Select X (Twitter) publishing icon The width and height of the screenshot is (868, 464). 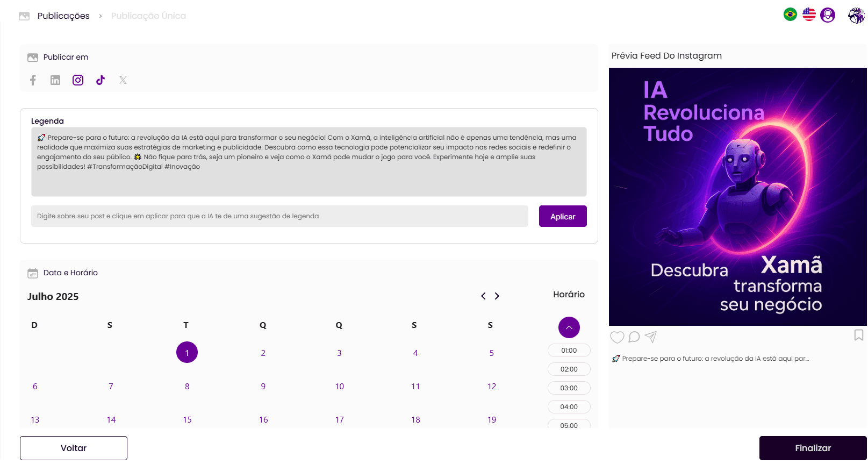click(x=123, y=80)
